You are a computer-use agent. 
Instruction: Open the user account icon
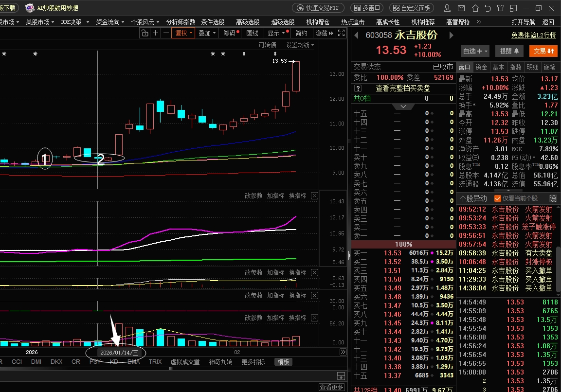[447, 8]
